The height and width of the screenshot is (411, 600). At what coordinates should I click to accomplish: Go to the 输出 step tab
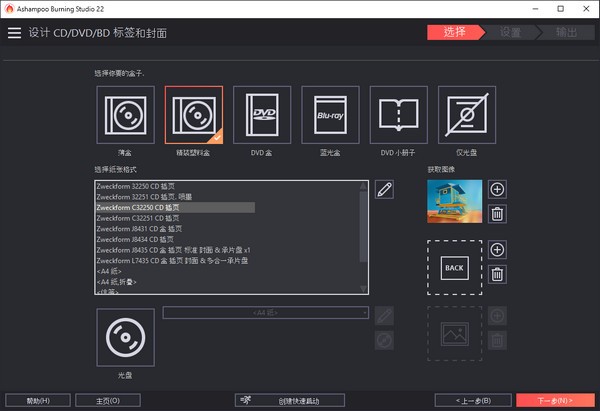[x=566, y=32]
